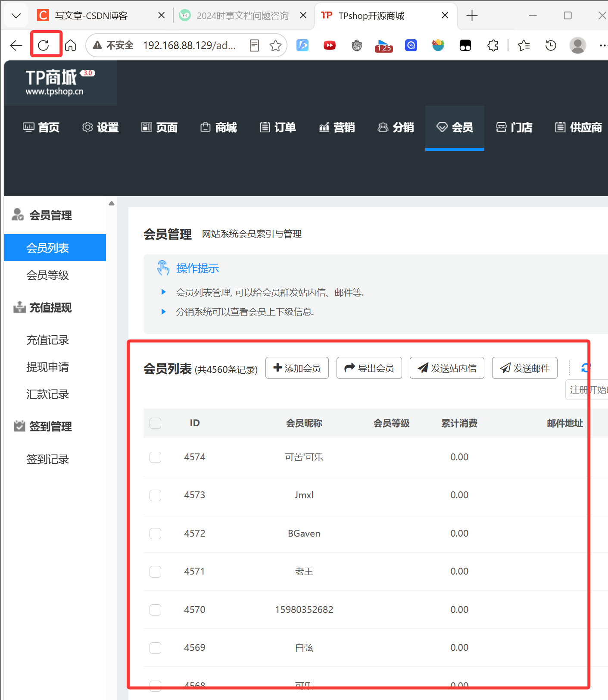The image size is (608, 700).
Task: Click the monkey face extension icon
Action: click(x=357, y=45)
